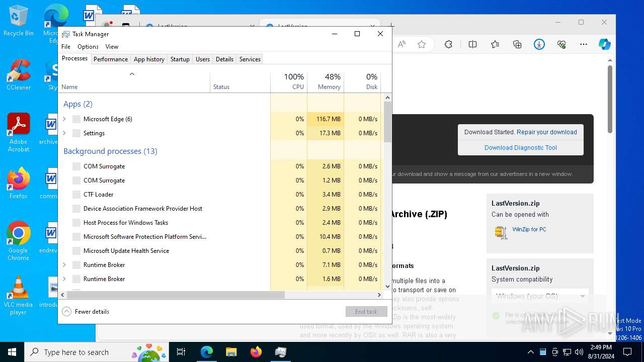Sort processes by Disk column

(x=362, y=82)
